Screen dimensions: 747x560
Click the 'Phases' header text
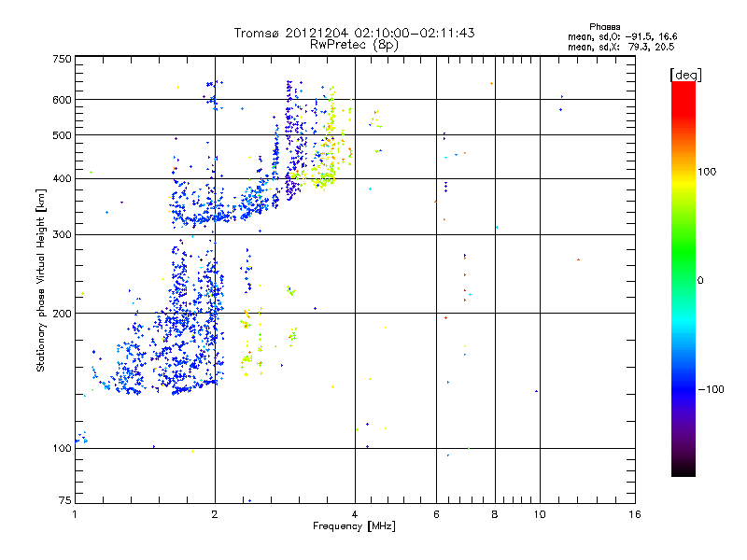(x=604, y=27)
